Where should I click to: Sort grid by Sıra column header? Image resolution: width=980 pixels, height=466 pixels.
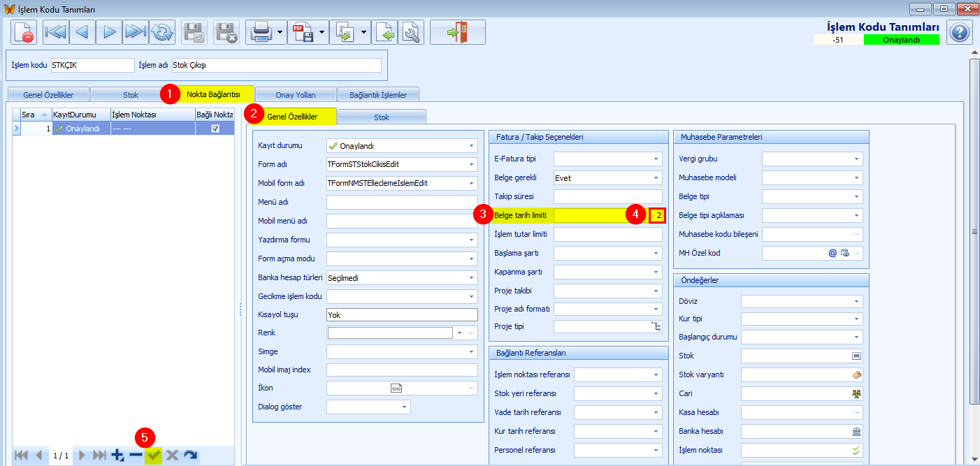(x=36, y=114)
